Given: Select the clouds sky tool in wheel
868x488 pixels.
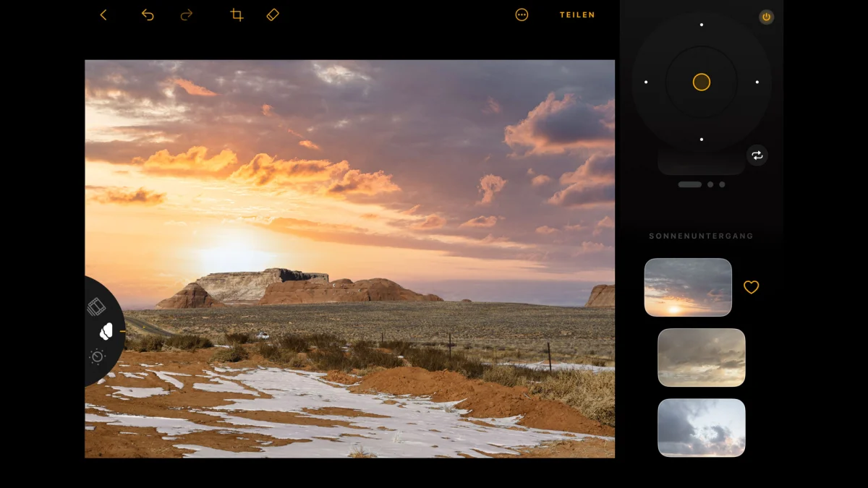Looking at the screenshot, I should coord(106,331).
